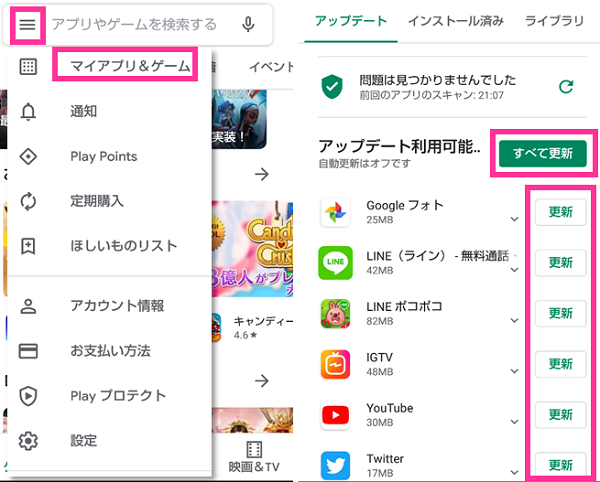The image size is (600, 482).
Task: Open the hamburger menu icon
Action: tap(28, 25)
